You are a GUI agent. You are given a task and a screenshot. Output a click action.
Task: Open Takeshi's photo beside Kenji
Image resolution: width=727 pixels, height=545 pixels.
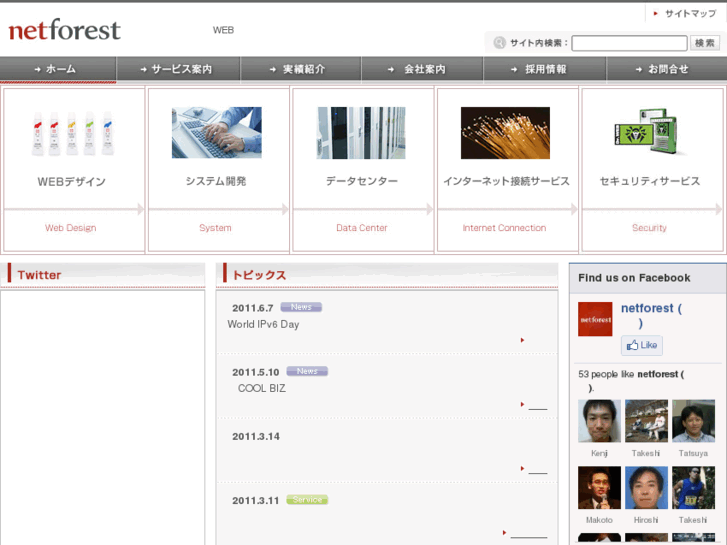click(x=646, y=421)
